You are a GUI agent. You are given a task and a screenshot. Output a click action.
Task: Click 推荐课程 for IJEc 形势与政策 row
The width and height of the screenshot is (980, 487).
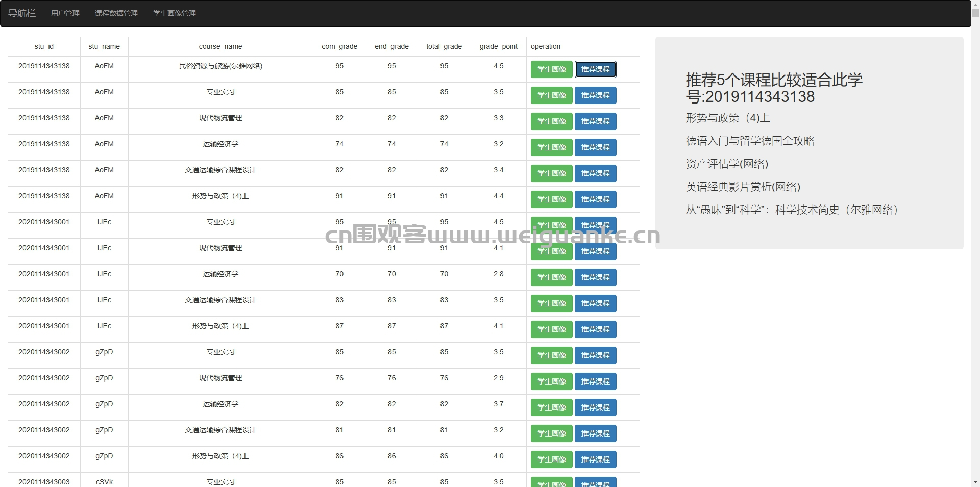596,329
